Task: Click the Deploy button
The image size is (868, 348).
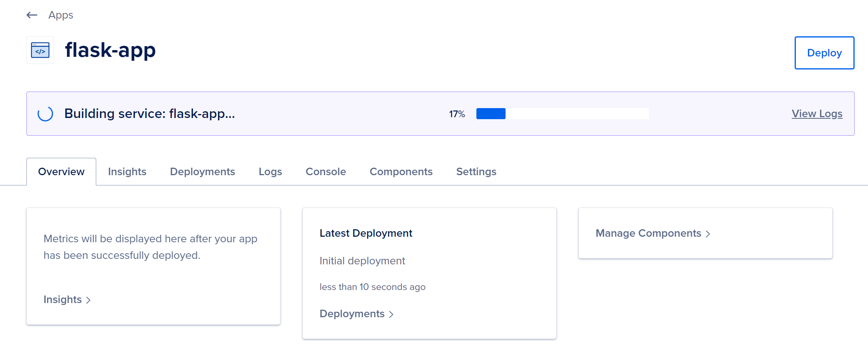Action: click(x=824, y=53)
